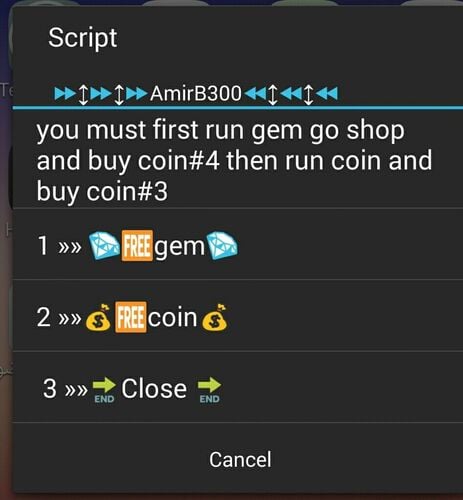Click the number 1 chevron marker

59,246
